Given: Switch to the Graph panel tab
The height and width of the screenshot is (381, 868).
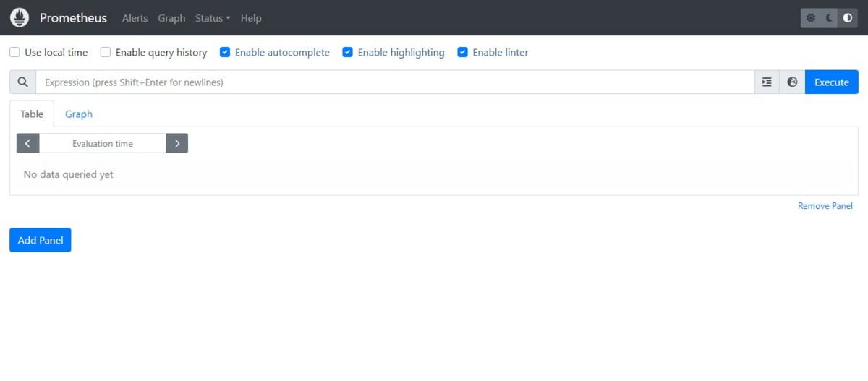Looking at the screenshot, I should coord(79,114).
